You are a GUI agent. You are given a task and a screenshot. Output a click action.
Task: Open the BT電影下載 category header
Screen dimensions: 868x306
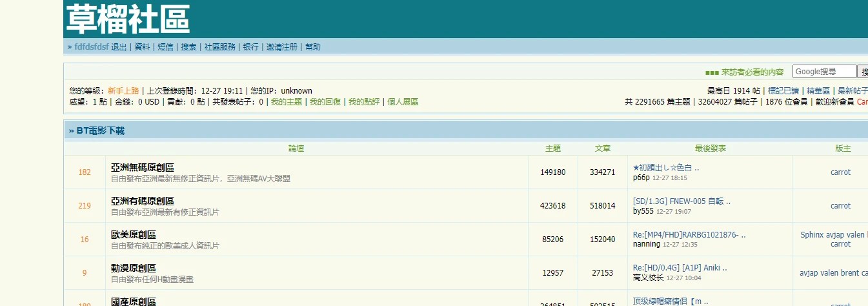[x=101, y=131]
